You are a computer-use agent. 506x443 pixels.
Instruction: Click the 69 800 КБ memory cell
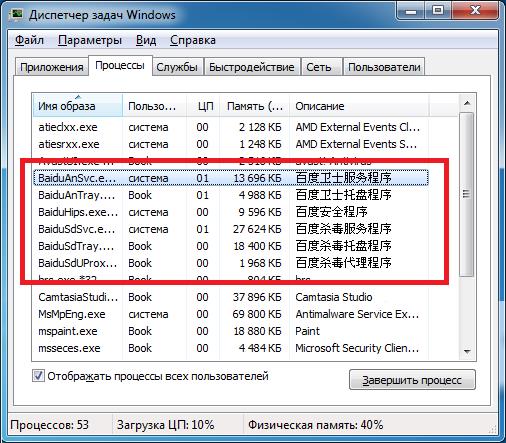(257, 314)
